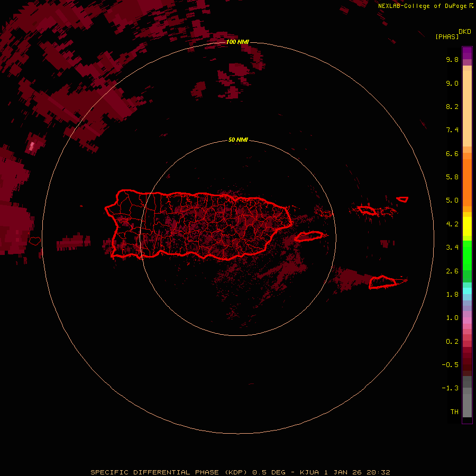The width and height of the screenshot is (476, 476).
Task: Pick the purple segment atop the color bar
Action: (467, 53)
